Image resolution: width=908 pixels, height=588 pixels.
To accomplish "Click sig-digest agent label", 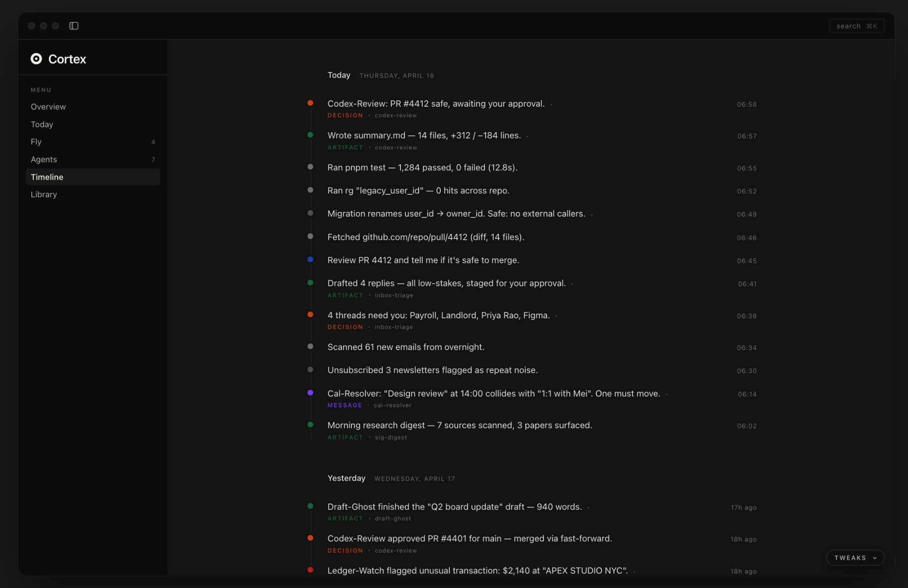I will (x=391, y=437).
